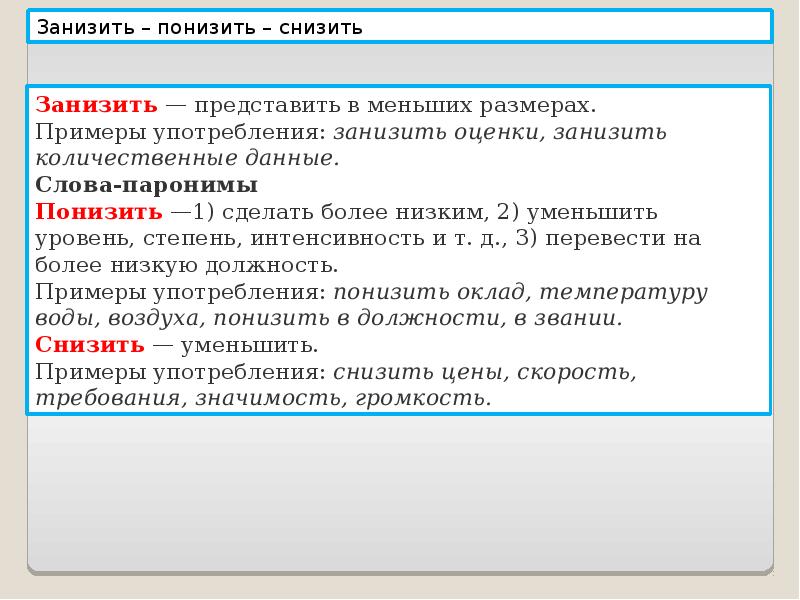The height and width of the screenshot is (600, 800).
Task: Select the red bold word "Занизить" in the body
Action: click(96, 105)
